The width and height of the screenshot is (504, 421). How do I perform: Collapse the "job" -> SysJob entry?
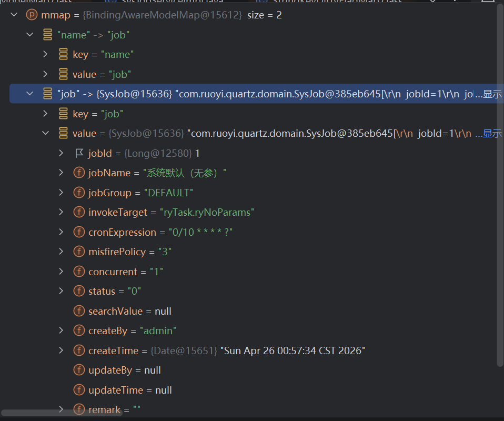point(29,94)
